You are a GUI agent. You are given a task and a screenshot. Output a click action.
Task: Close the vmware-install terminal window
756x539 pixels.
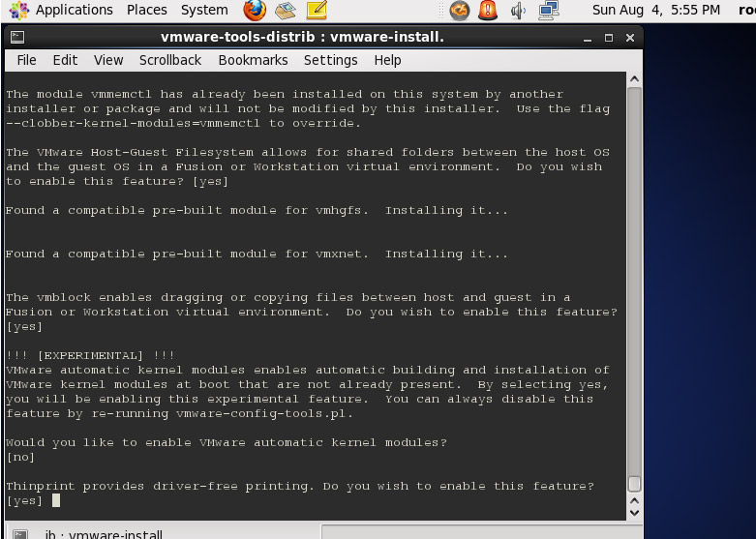pyautogui.click(x=630, y=38)
